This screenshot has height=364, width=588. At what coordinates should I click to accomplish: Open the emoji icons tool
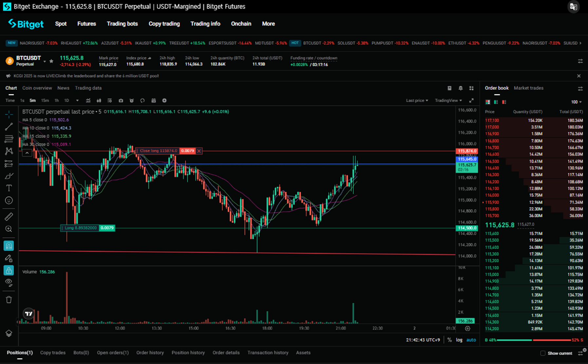pyautogui.click(x=9, y=200)
